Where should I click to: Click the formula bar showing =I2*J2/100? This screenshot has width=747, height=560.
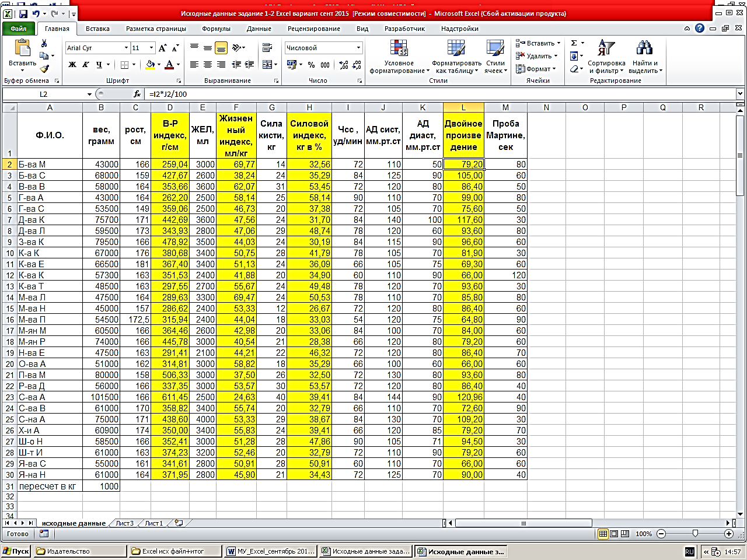pyautogui.click(x=440, y=94)
